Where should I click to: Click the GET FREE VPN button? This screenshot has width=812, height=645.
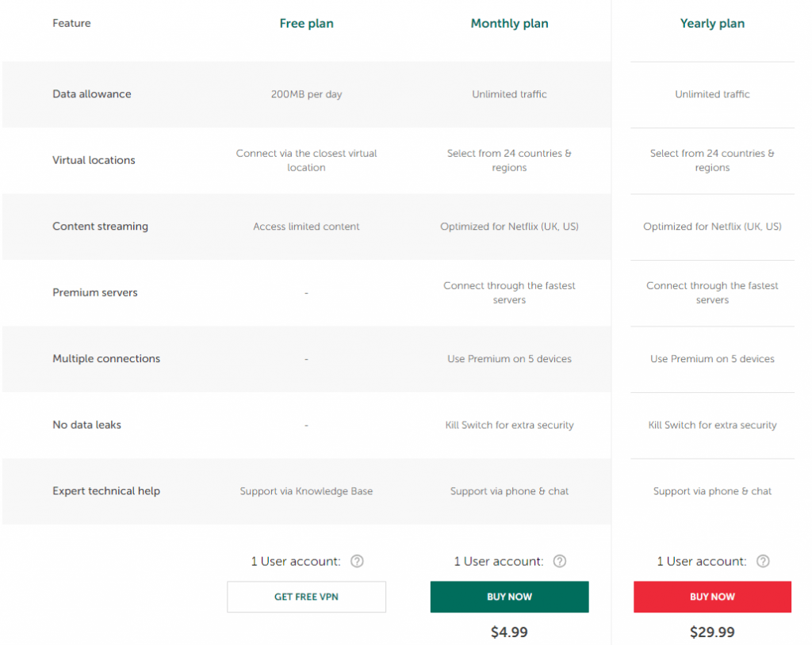pos(307,597)
